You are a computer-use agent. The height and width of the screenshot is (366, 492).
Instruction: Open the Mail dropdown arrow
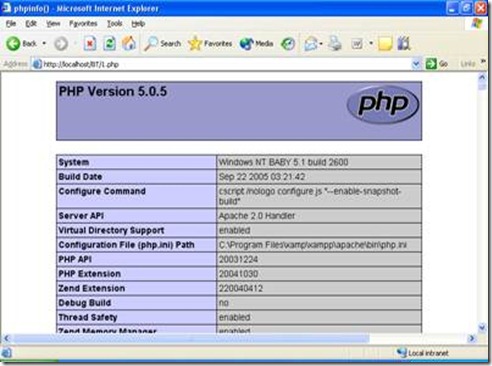click(321, 44)
